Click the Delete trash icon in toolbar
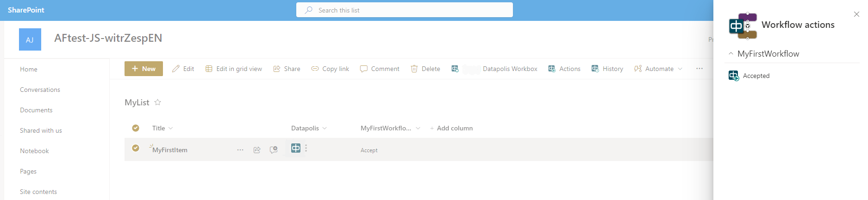Viewport: 868px width, 200px height. [x=414, y=69]
